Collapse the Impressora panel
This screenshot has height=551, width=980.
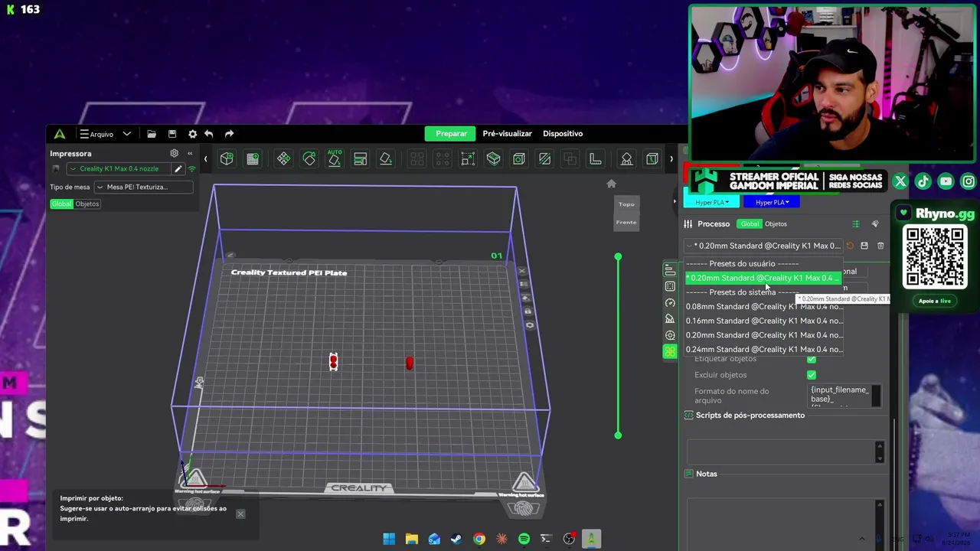pos(190,153)
